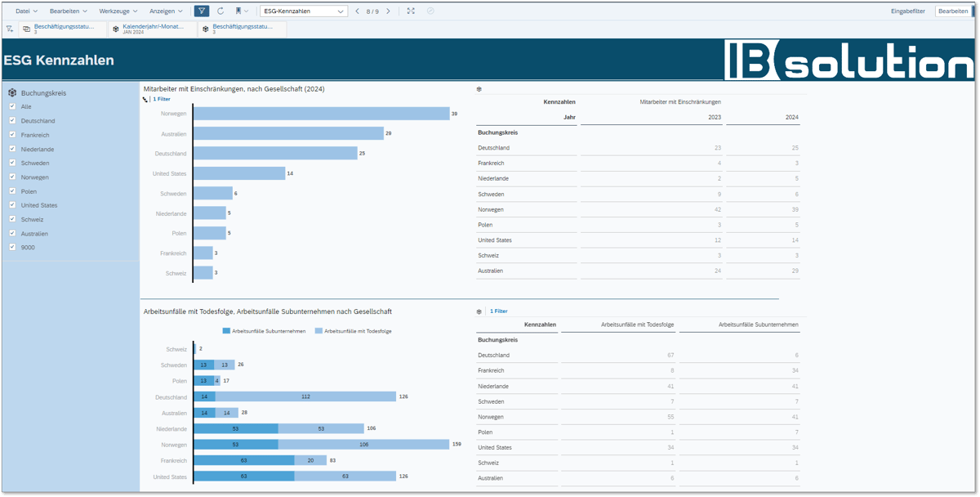This screenshot has height=497, width=980.
Task: Click 1 Filter link above Arbeitsunfälle table
Action: click(498, 311)
